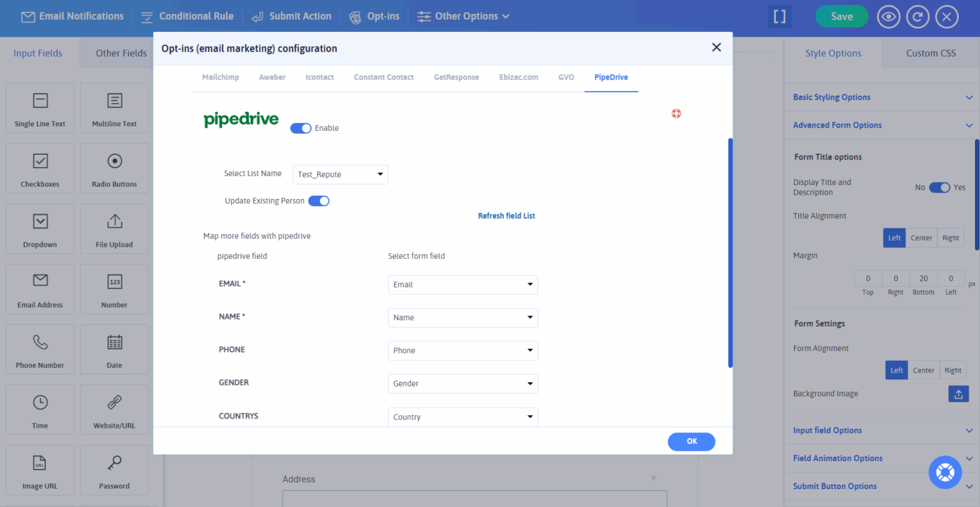Set Form Alignment to Left
This screenshot has height=507, width=980.
[896, 371]
